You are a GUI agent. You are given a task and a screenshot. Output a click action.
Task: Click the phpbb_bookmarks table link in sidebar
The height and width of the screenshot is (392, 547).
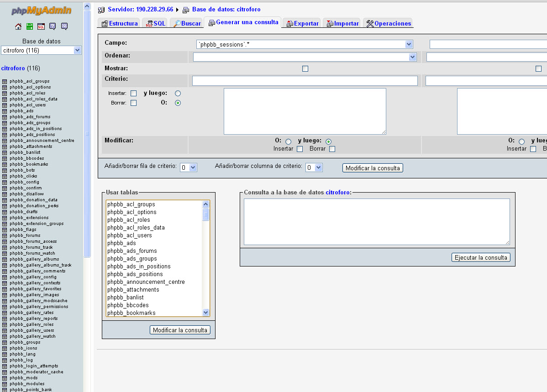point(29,164)
